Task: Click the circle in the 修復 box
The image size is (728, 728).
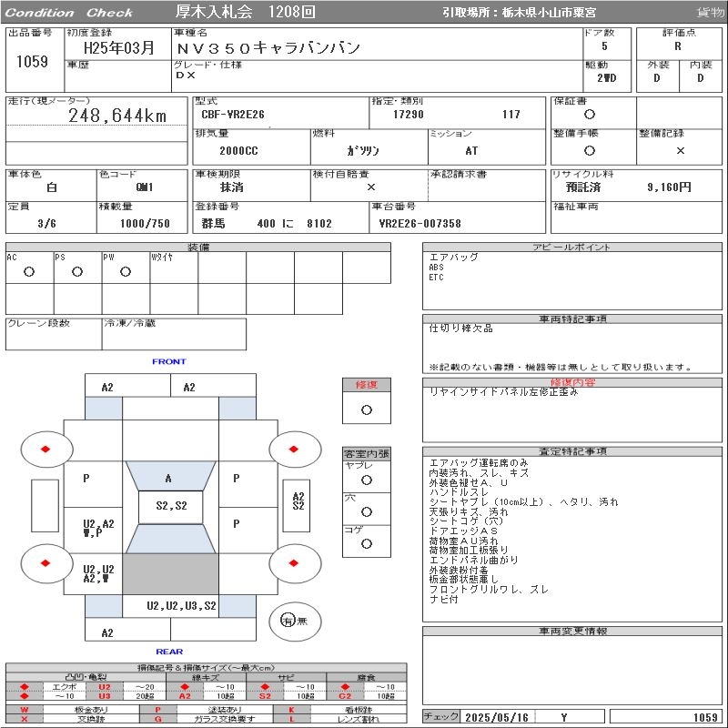Action: (367, 410)
